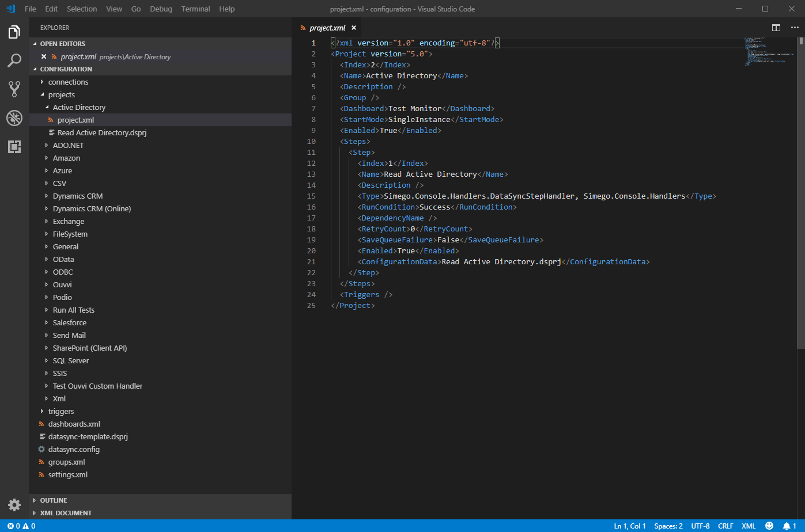
Task: Click the code minimap preview
Action: tap(769, 52)
